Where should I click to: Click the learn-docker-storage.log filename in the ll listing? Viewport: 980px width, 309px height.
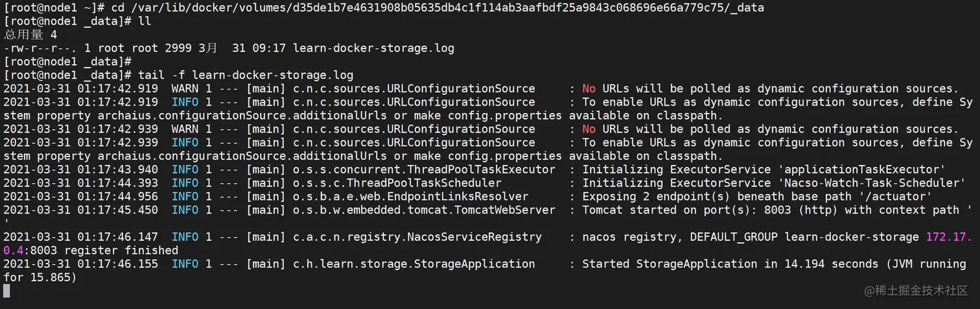point(373,48)
